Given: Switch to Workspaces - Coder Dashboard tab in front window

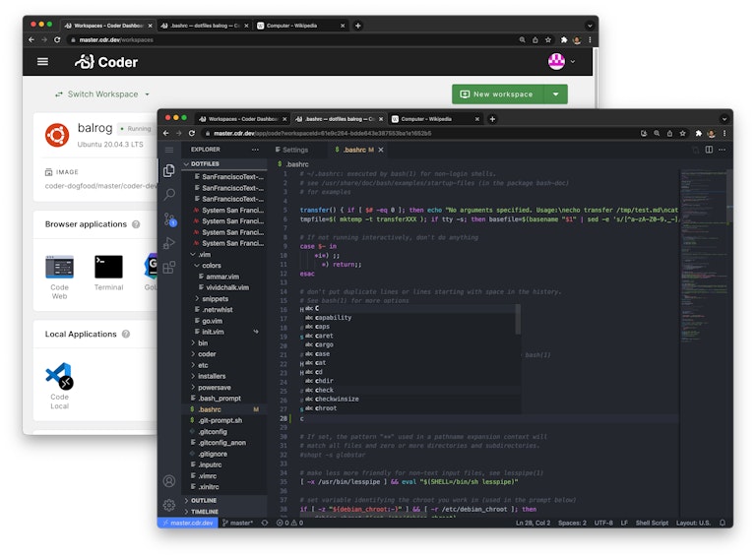Looking at the screenshot, I should pos(242,119).
